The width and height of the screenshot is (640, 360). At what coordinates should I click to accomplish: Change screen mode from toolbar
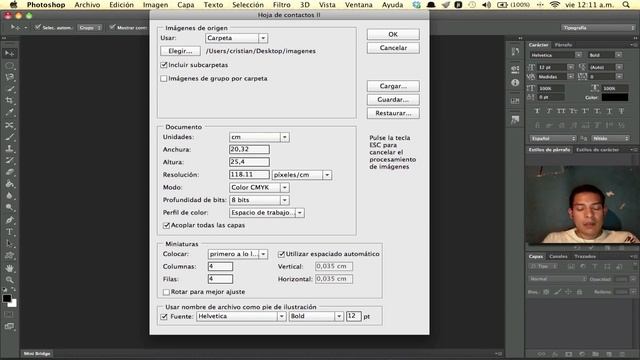pyautogui.click(x=9, y=327)
